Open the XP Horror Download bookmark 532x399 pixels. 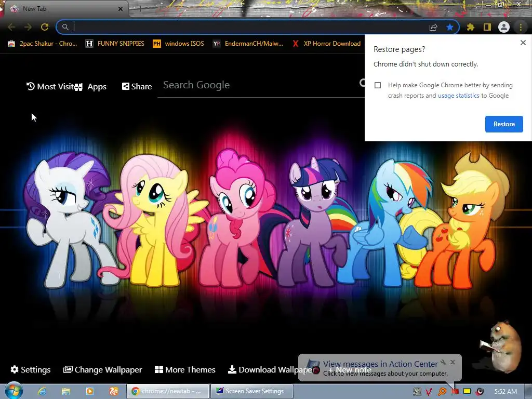click(x=327, y=44)
